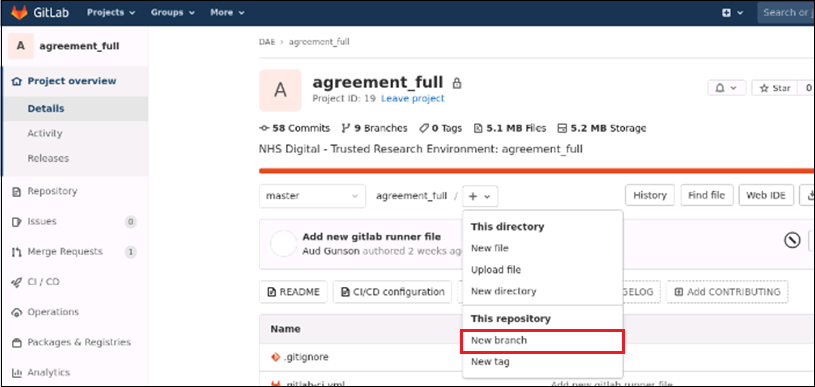Open the README button

point(293,292)
